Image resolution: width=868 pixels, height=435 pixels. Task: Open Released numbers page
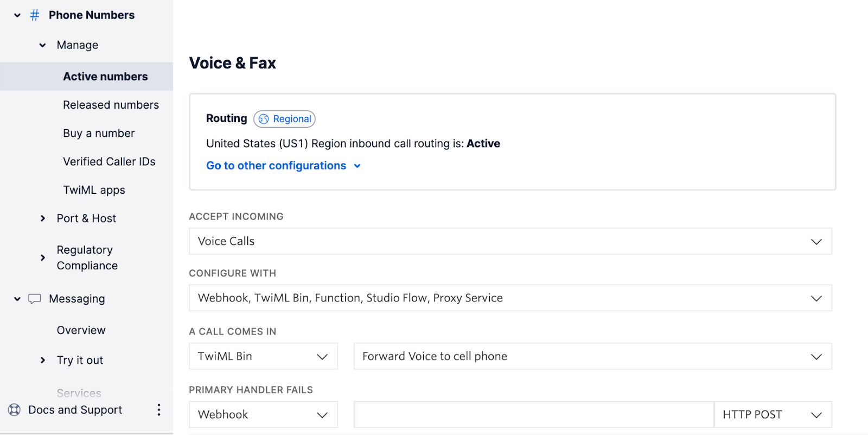tap(111, 105)
